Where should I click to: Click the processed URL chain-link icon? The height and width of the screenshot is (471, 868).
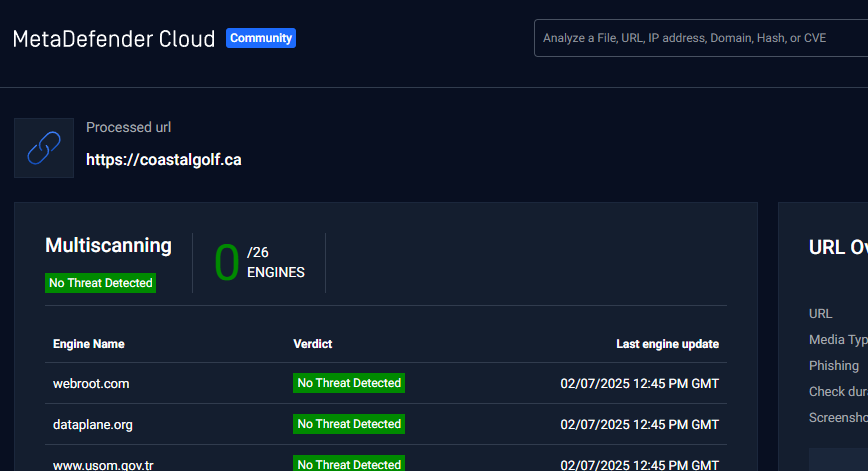pos(44,148)
